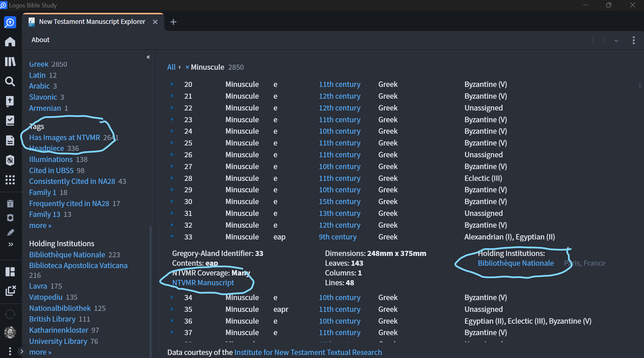Click the About button
This screenshot has width=644, height=358.
click(x=40, y=40)
